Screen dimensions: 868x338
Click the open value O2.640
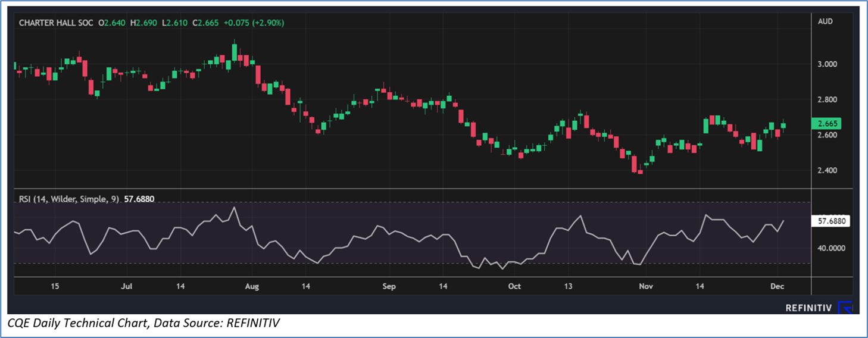tap(111, 23)
